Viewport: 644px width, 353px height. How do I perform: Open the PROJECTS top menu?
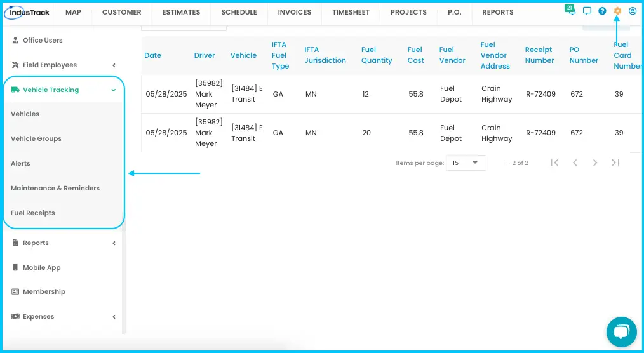pyautogui.click(x=408, y=12)
